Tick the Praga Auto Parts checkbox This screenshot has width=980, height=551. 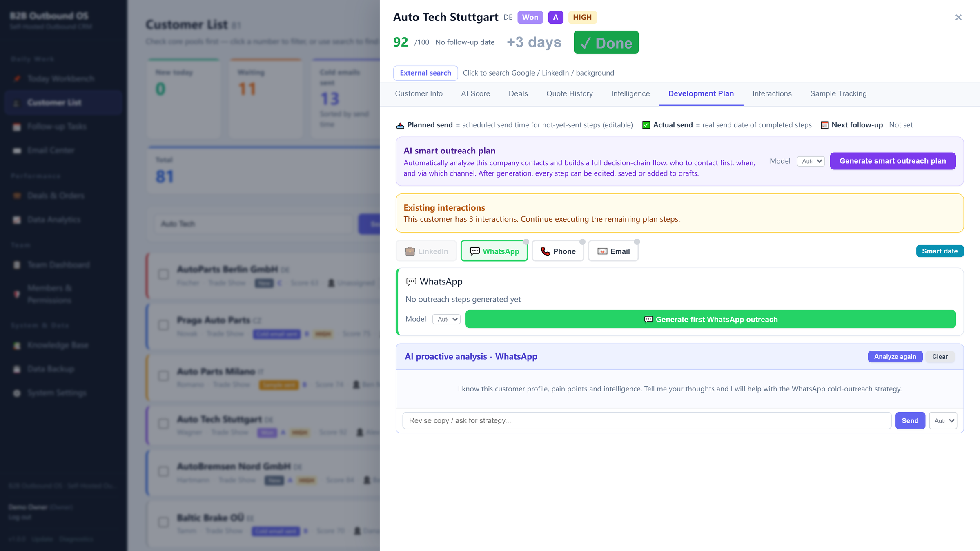click(x=163, y=325)
